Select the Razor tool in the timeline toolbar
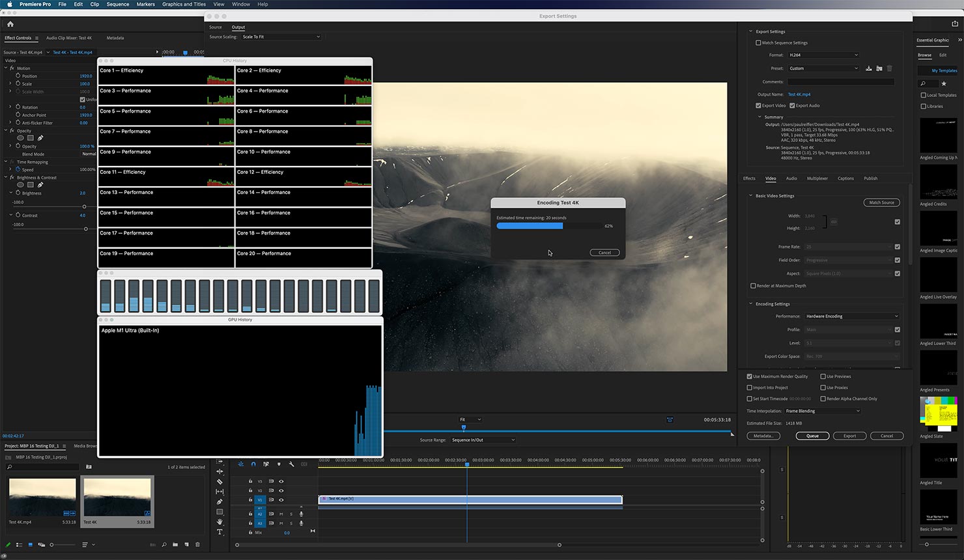Viewport: 964px width, 560px height. (x=220, y=482)
